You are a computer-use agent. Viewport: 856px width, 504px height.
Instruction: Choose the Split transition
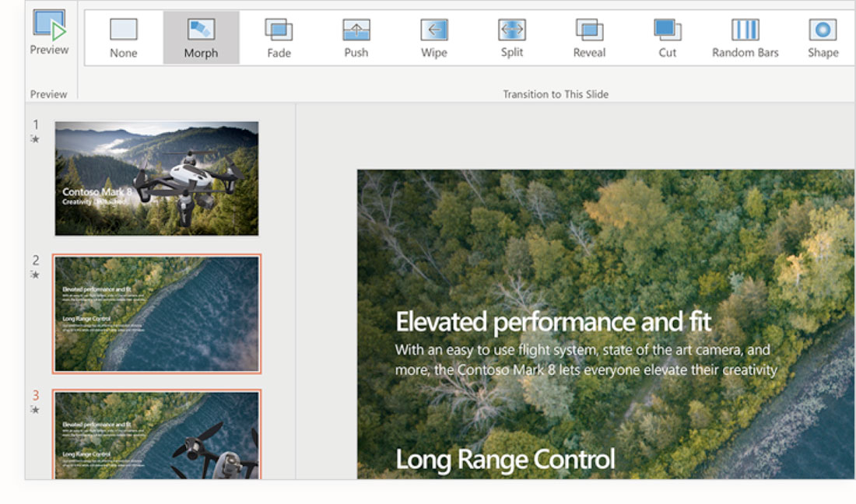tap(512, 37)
